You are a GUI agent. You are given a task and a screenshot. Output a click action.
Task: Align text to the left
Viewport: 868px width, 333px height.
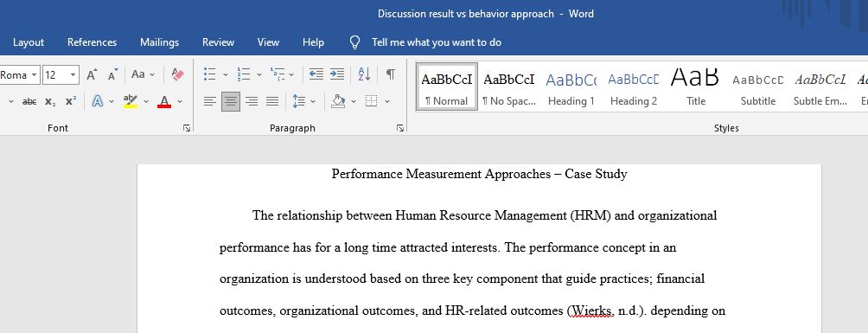pyautogui.click(x=210, y=101)
